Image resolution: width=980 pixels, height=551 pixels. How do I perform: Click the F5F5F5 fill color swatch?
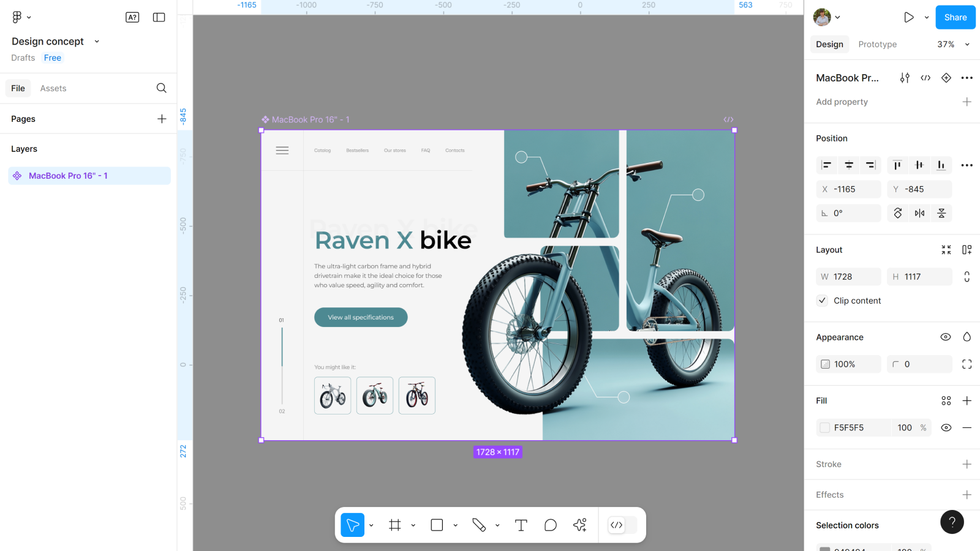coord(825,427)
